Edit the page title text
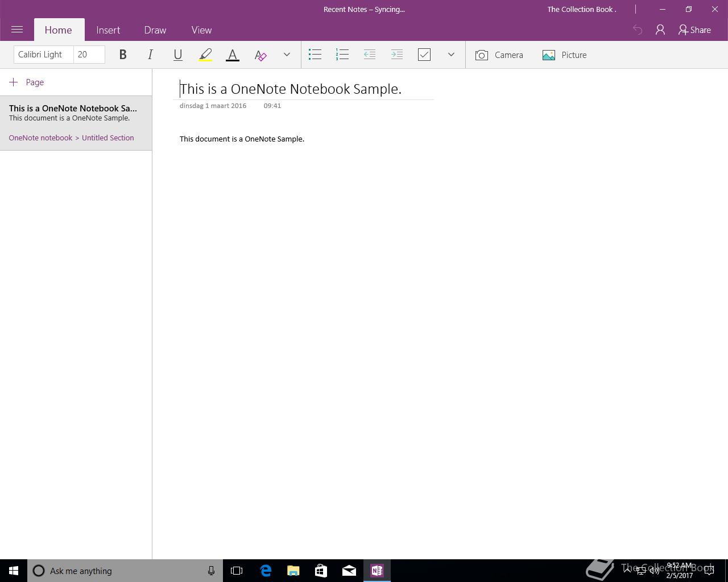Viewport: 728px width, 582px height. pyautogui.click(x=291, y=89)
